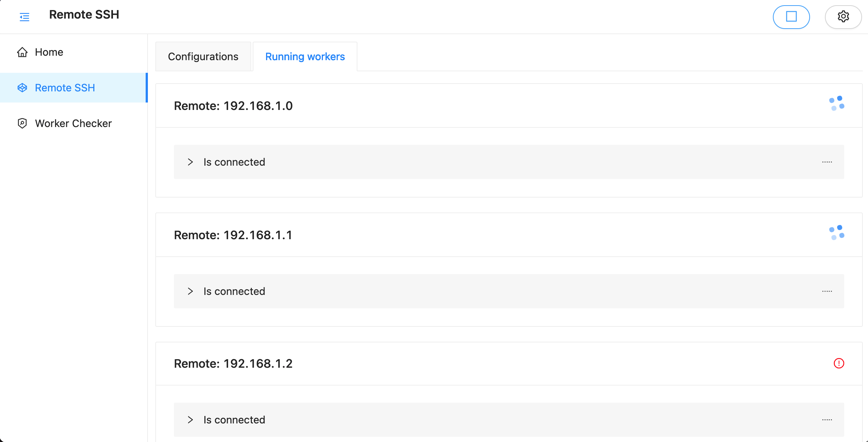Screen dimensions: 868x442
Task: Collapse the sidebar menu icon
Action: pos(25,17)
